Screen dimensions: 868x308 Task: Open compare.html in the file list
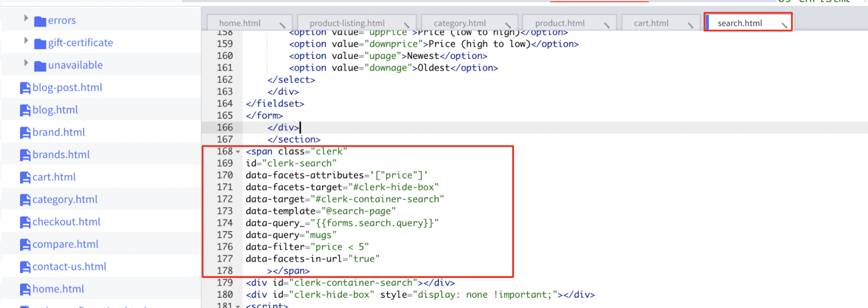65,244
